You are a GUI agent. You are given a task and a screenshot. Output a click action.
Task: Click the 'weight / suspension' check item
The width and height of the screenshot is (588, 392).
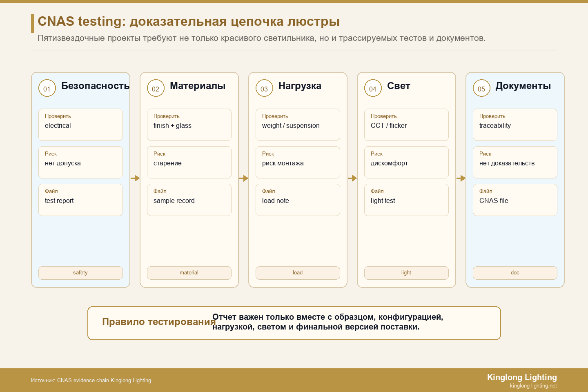[x=298, y=125]
